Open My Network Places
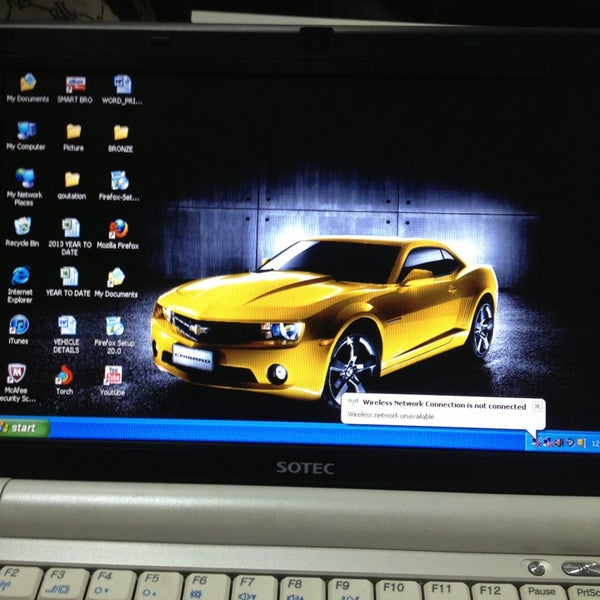 [25, 179]
